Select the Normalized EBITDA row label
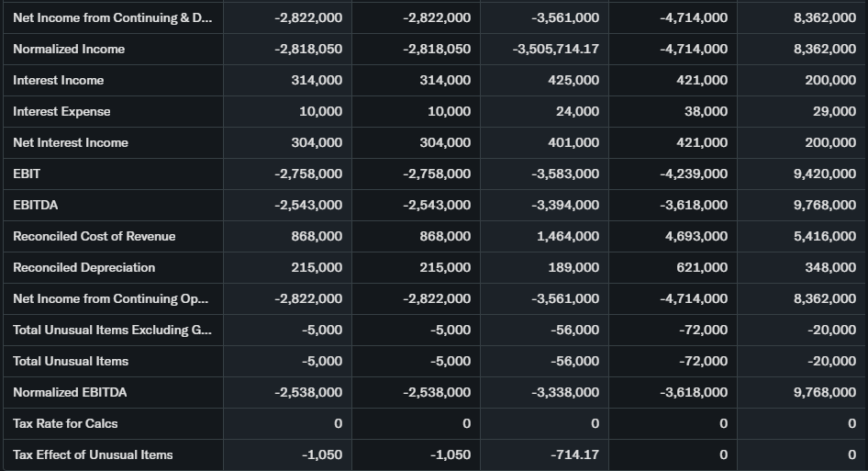The width and height of the screenshot is (868, 471). pos(70,392)
